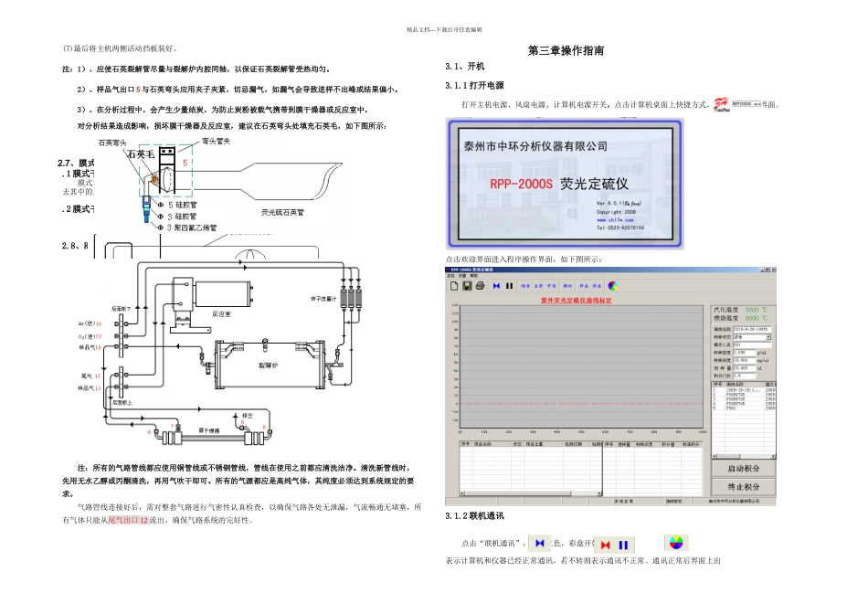The width and height of the screenshot is (868, 614).
Task: Click the New document icon in RPP-2000S toolbar
Action: [454, 286]
